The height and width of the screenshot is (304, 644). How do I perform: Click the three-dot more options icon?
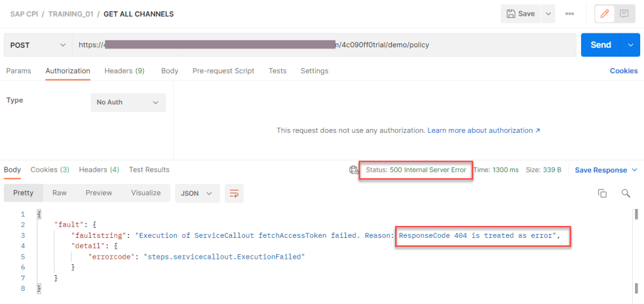pos(570,14)
